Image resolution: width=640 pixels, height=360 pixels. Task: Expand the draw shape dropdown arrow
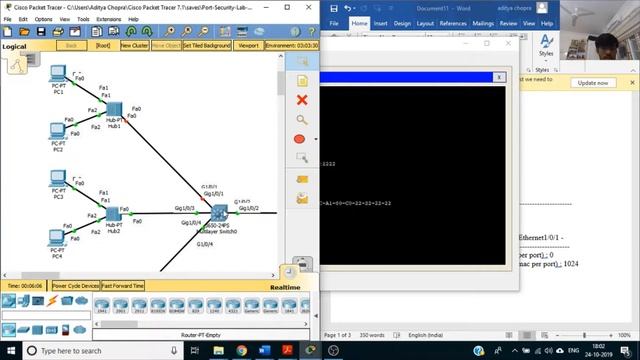click(x=316, y=139)
